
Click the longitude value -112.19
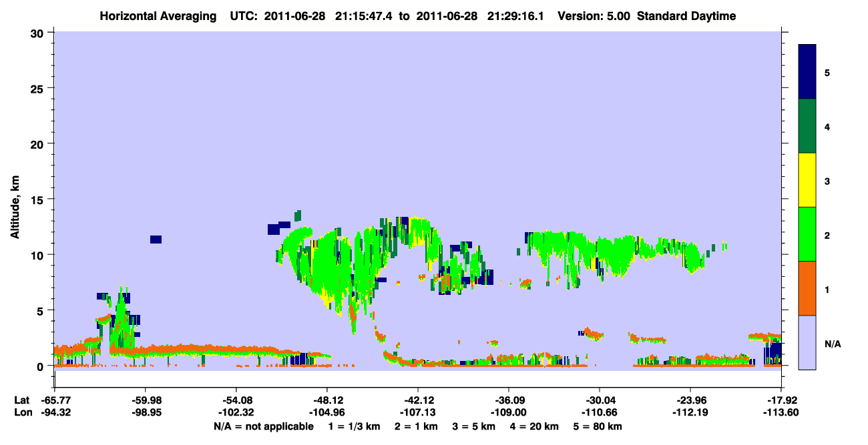click(x=690, y=413)
